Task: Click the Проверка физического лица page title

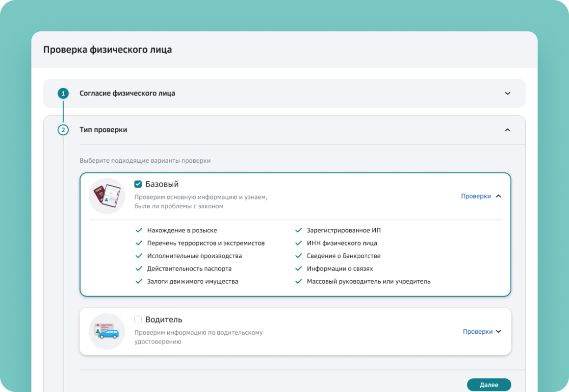Action: click(x=107, y=49)
